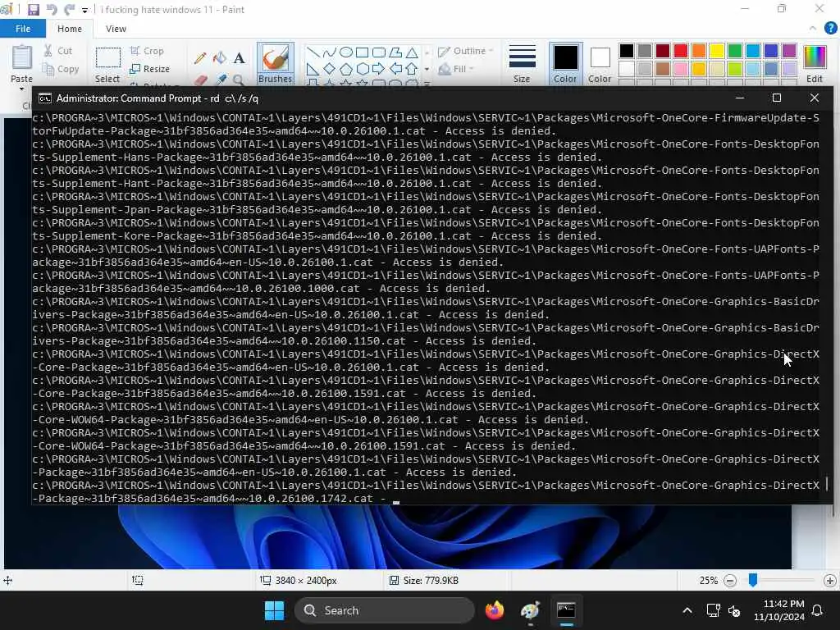The width and height of the screenshot is (840, 630).
Task: Click the zoom slider handle in Paint
Action: click(753, 580)
